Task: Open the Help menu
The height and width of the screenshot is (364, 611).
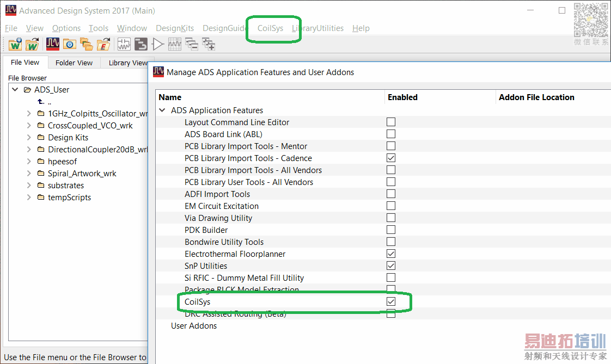Action: tap(361, 28)
